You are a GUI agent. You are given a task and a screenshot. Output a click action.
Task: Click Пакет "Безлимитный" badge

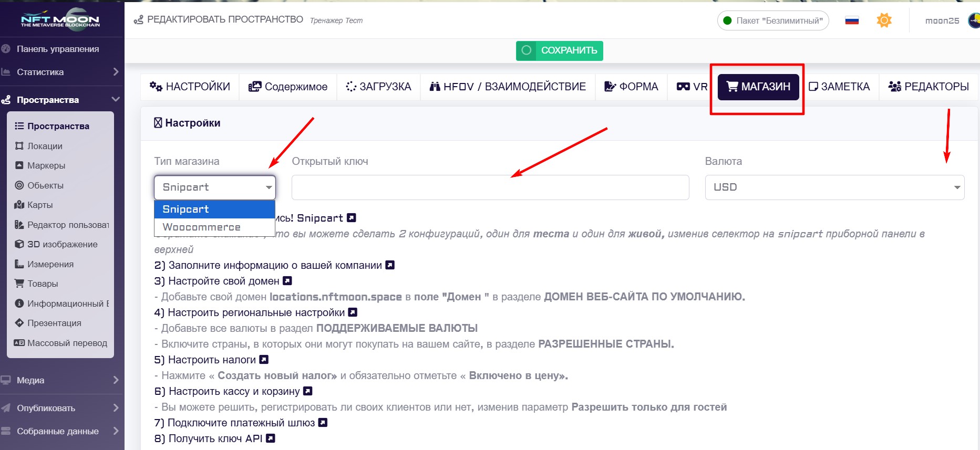click(773, 20)
